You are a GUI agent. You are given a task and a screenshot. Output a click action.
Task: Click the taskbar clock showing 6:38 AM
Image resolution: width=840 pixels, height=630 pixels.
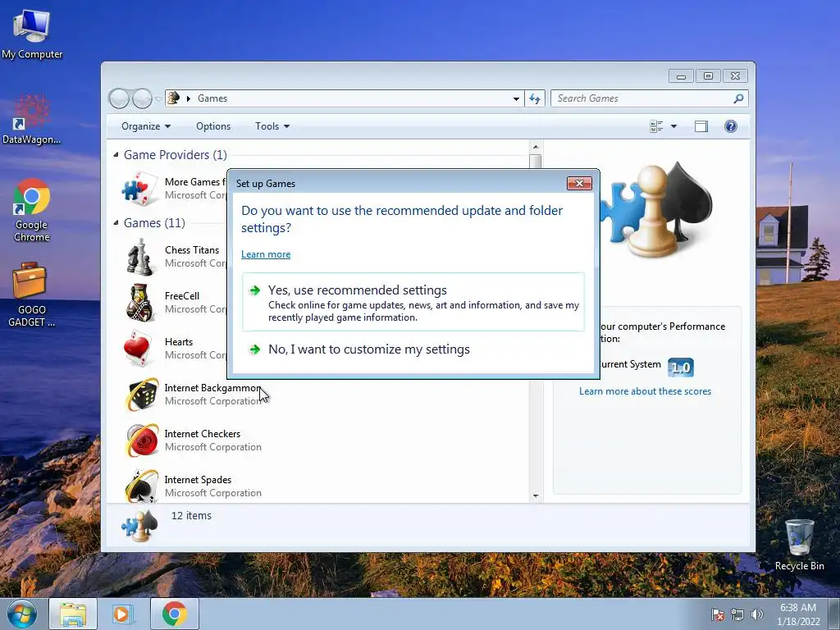tap(798, 614)
